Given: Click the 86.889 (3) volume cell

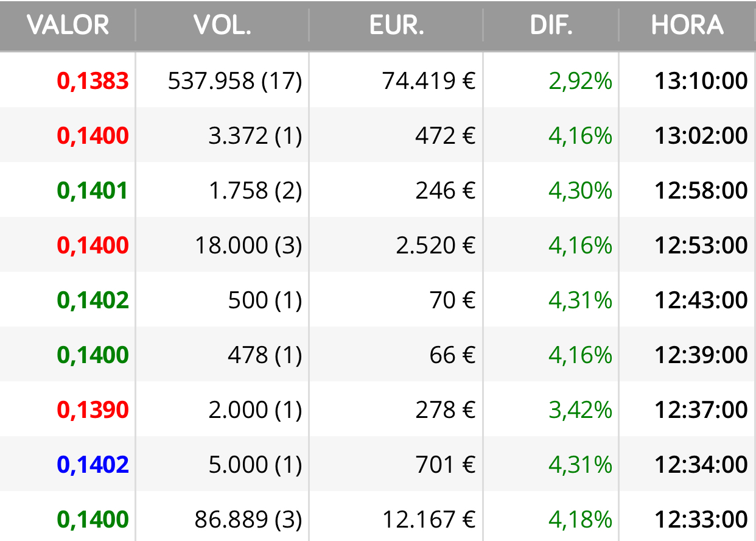Looking at the screenshot, I should [x=248, y=519].
